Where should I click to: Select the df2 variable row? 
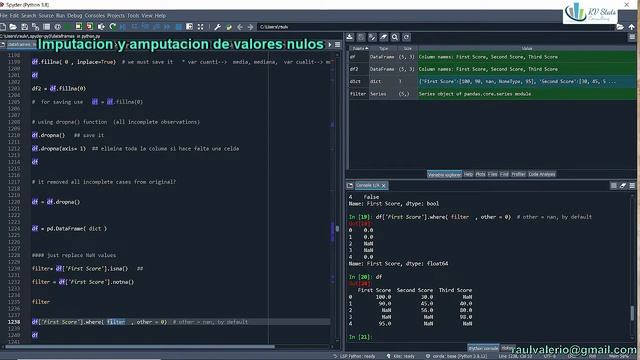pos(492,69)
